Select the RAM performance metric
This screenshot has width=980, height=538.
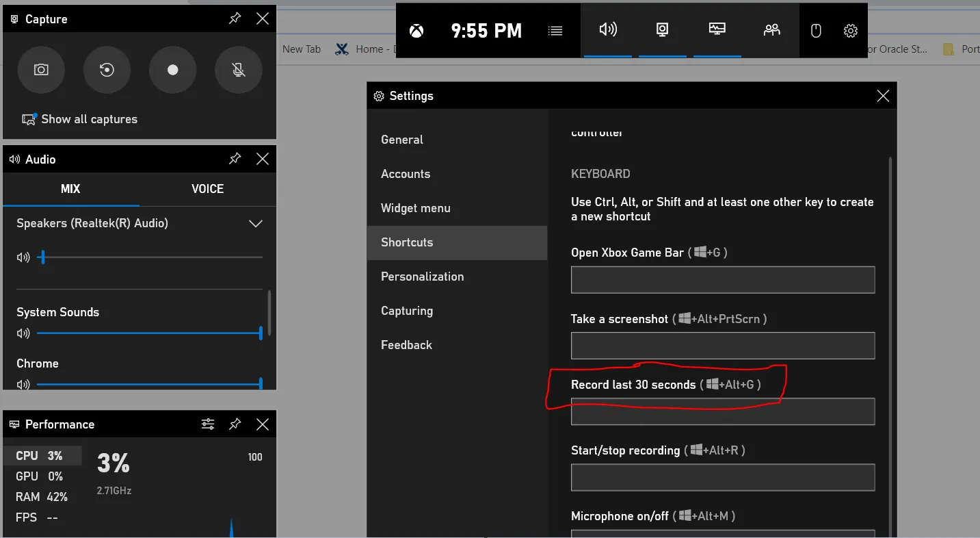42,497
